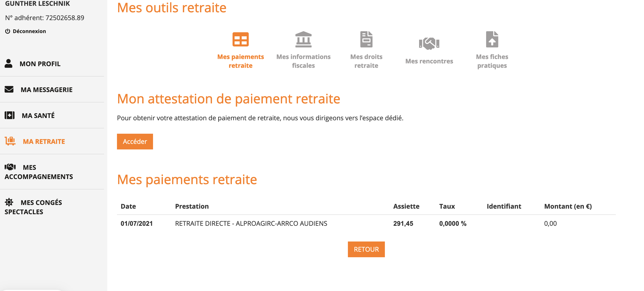This screenshot has height=291, width=644.
Task: Click the Montant (en €) column header
Action: 568,206
